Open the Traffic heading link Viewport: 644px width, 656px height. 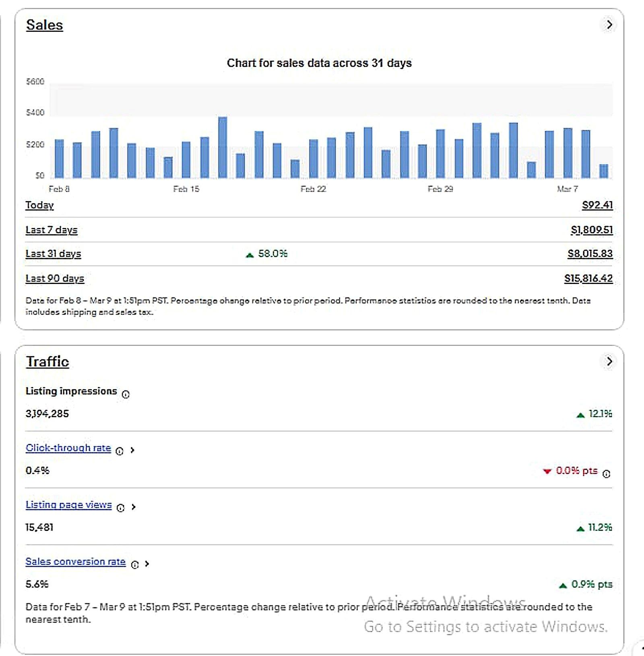coord(47,362)
